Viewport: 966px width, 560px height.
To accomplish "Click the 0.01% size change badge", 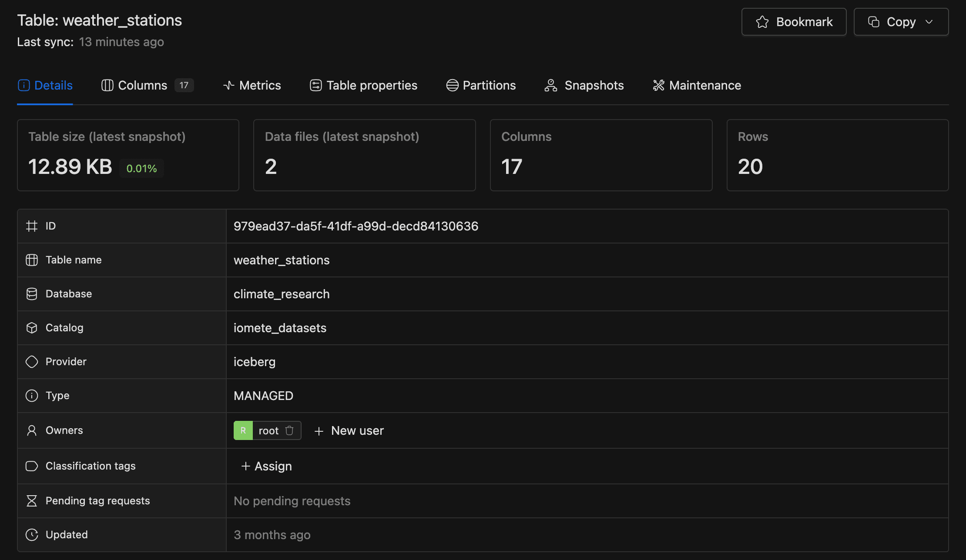I will tap(141, 168).
